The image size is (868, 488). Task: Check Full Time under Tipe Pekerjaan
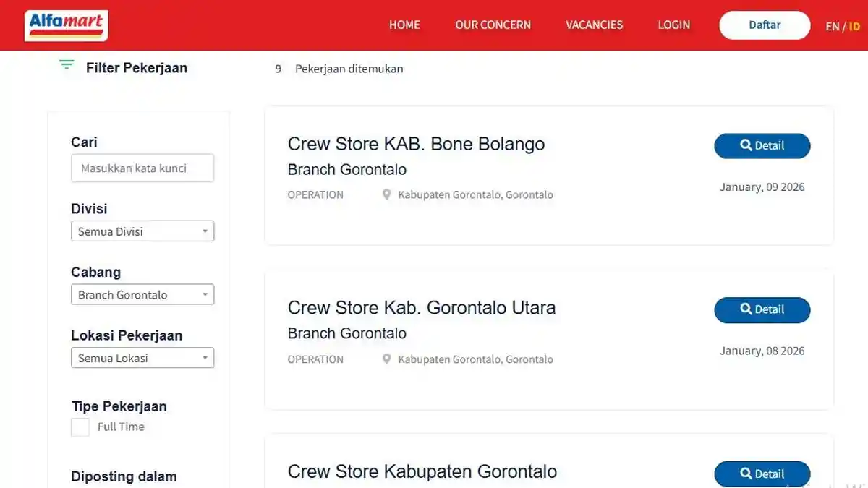(x=80, y=427)
